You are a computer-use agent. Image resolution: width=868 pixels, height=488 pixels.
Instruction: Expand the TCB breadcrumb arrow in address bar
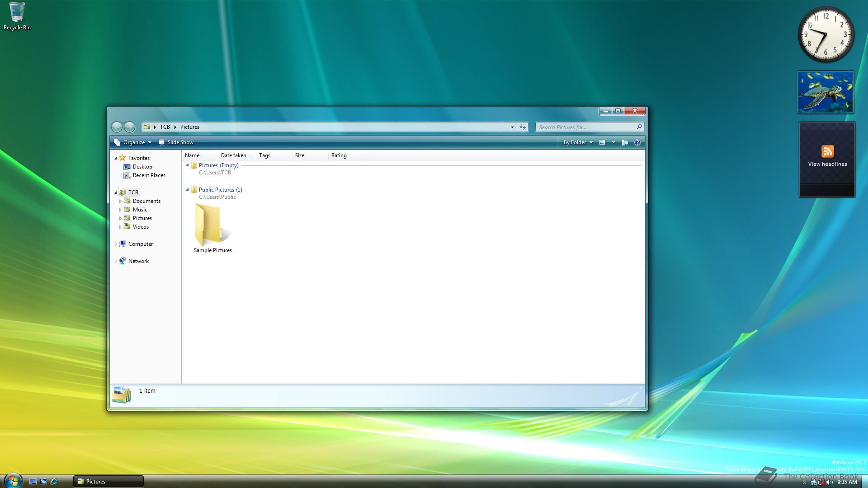pyautogui.click(x=175, y=127)
